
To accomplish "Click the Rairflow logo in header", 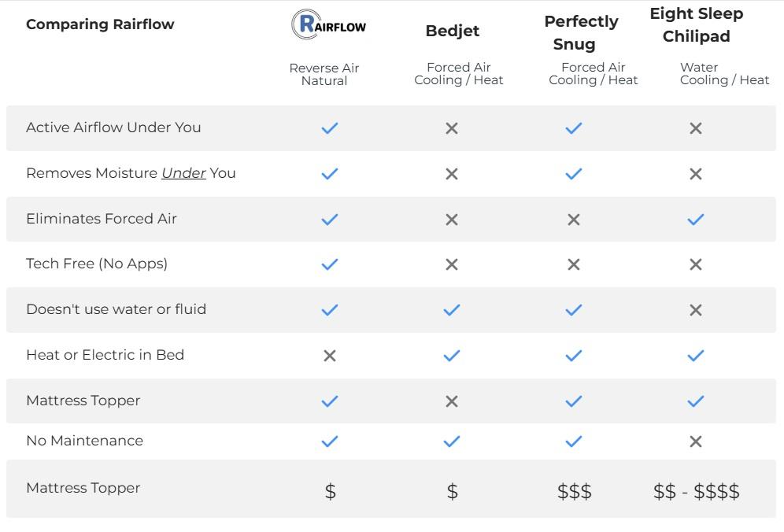I will click(x=329, y=25).
